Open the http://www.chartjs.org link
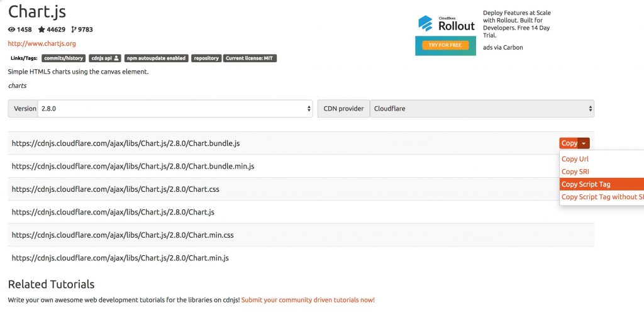This screenshot has width=644, height=320. coord(42,43)
